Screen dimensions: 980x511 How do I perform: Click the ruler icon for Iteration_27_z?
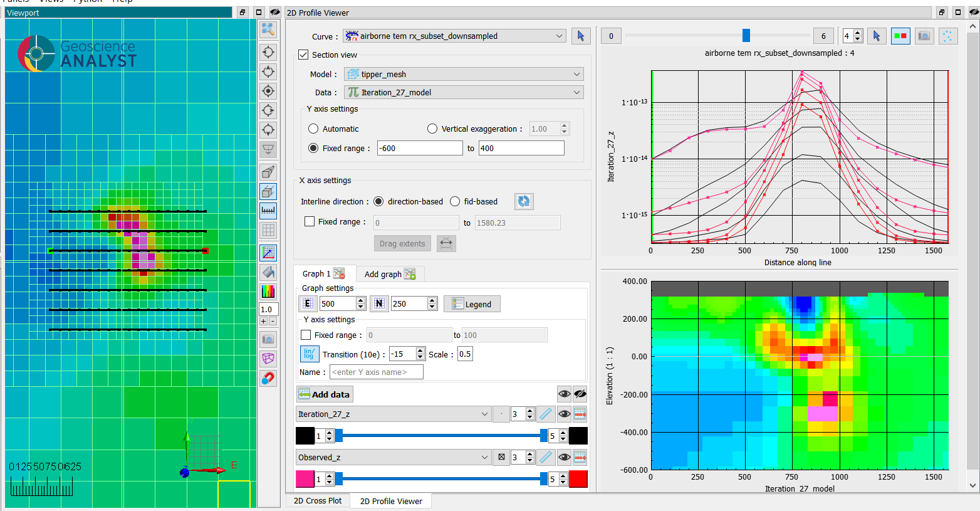546,414
